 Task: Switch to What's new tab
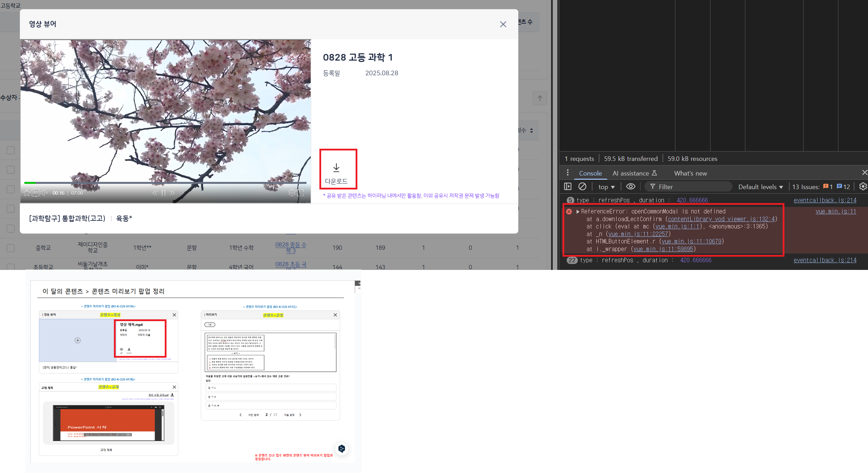(690, 173)
